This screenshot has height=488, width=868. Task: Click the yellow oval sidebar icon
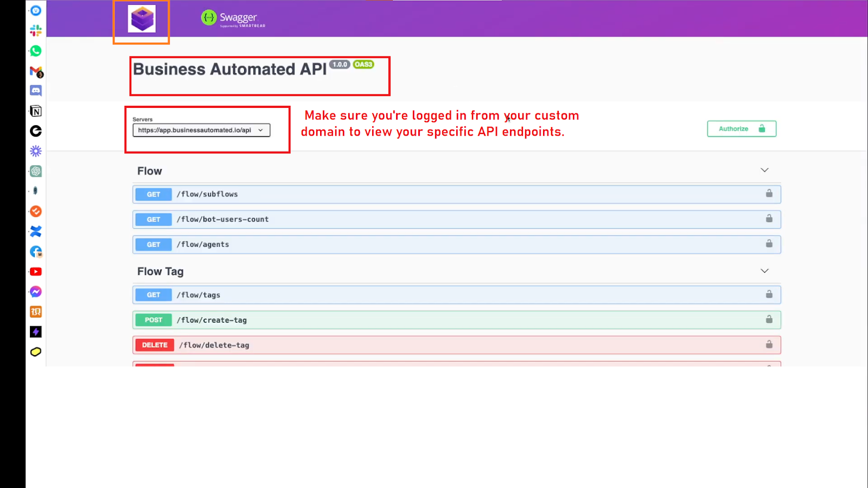pyautogui.click(x=36, y=352)
